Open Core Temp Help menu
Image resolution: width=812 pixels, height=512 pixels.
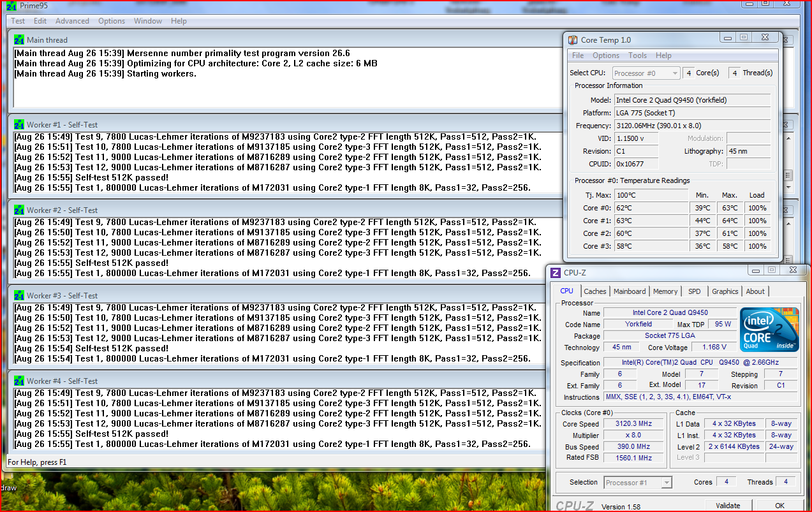point(663,55)
